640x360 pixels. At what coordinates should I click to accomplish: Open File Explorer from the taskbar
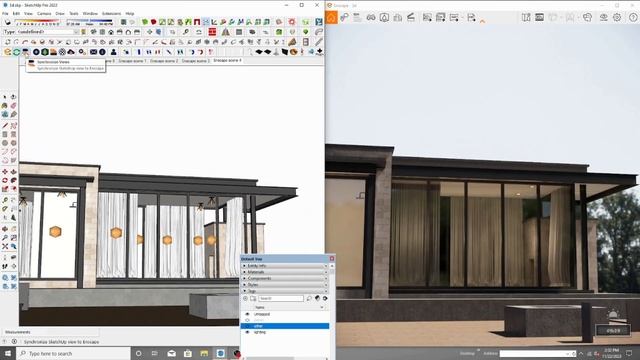pyautogui.click(x=204, y=353)
